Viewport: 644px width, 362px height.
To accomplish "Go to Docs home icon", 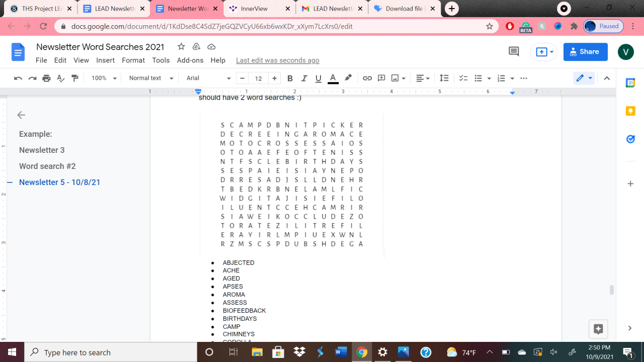I will coord(18,52).
